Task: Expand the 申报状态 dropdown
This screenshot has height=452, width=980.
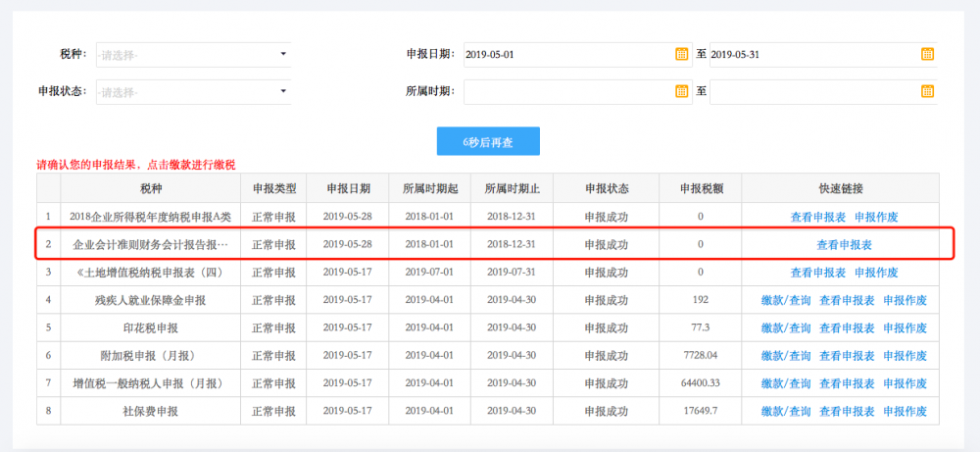Action: (x=193, y=91)
